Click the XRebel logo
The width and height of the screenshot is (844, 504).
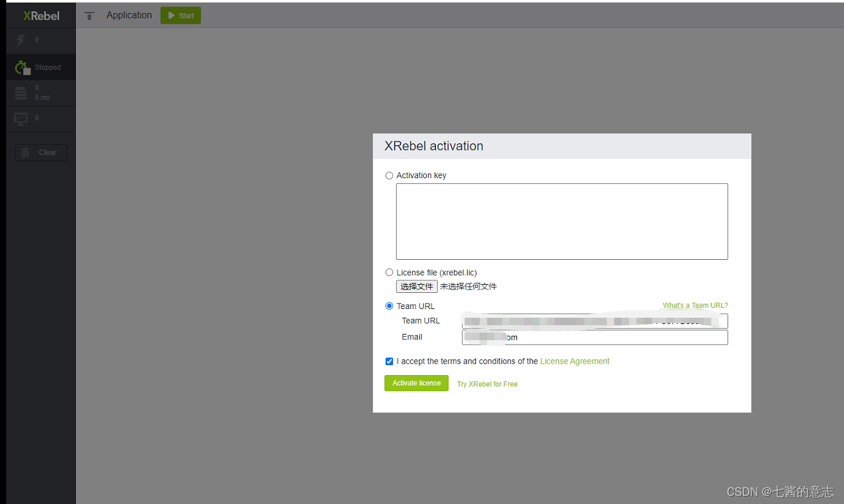pyautogui.click(x=42, y=16)
